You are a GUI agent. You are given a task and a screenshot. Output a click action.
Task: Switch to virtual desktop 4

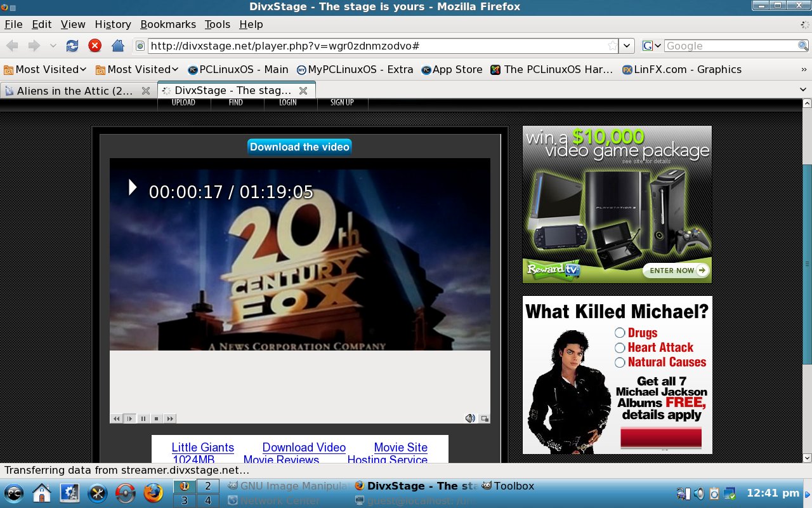(207, 500)
